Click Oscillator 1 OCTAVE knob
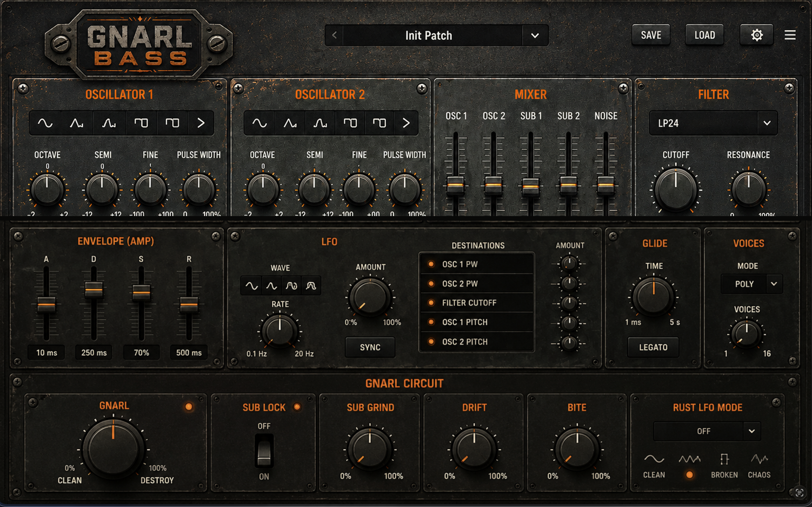Viewport: 812px width, 507px height. pyautogui.click(x=47, y=189)
